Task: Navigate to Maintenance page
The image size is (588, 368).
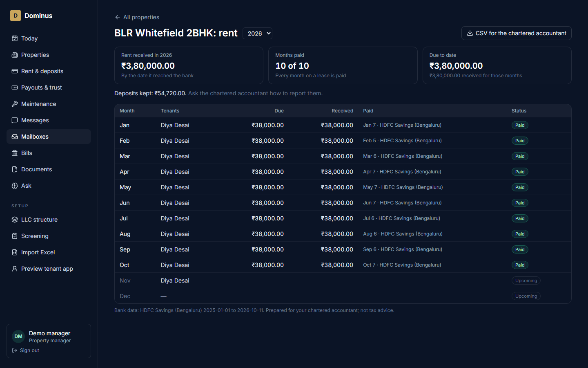Action: coord(49,104)
